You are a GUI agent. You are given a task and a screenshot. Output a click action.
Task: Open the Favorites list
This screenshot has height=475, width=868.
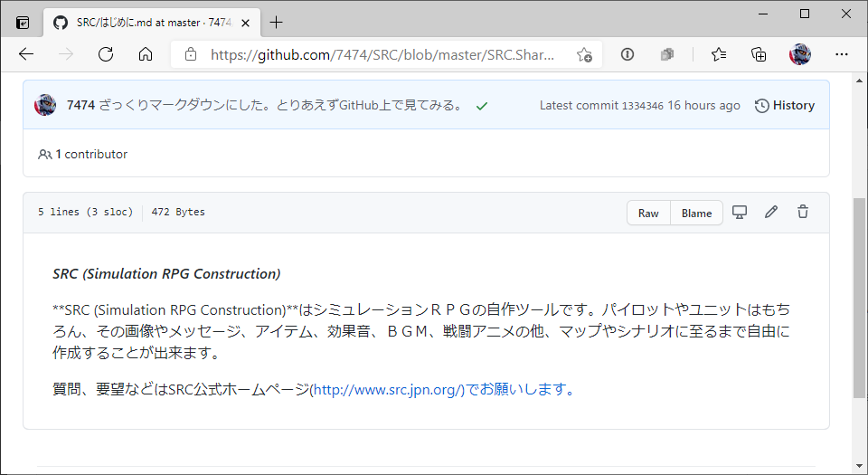tap(719, 54)
